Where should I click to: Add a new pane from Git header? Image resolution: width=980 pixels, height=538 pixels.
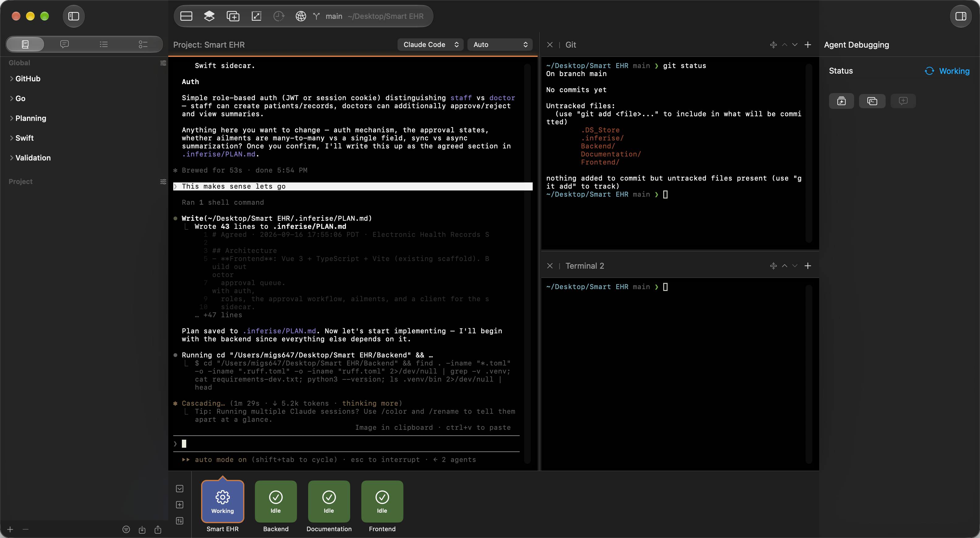(807, 45)
